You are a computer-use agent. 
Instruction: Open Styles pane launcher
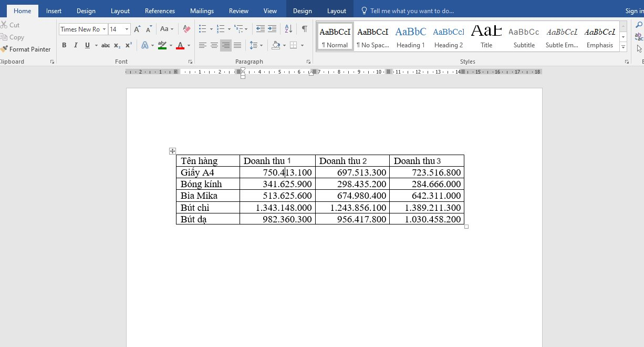point(627,62)
